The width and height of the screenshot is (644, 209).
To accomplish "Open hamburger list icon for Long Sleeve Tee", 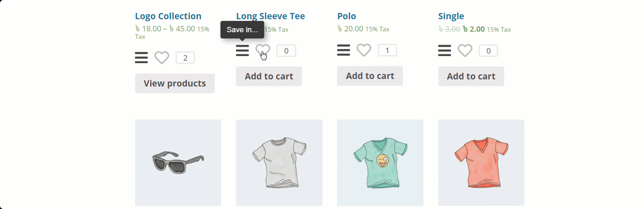I will pyautogui.click(x=242, y=51).
